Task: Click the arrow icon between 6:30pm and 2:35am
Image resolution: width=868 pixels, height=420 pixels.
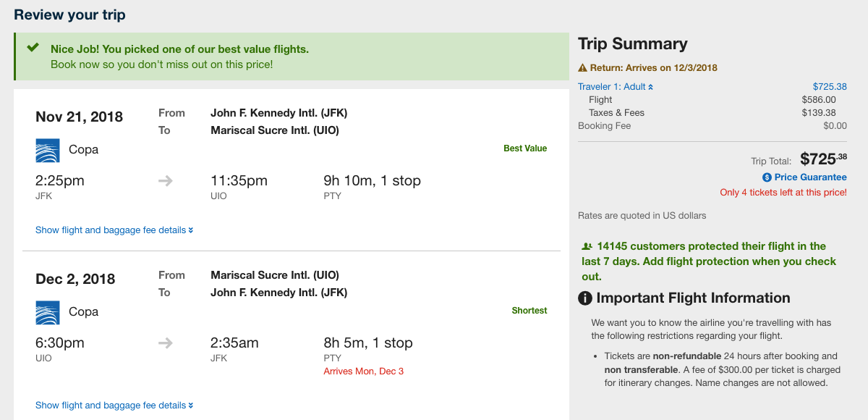Action: (x=166, y=343)
